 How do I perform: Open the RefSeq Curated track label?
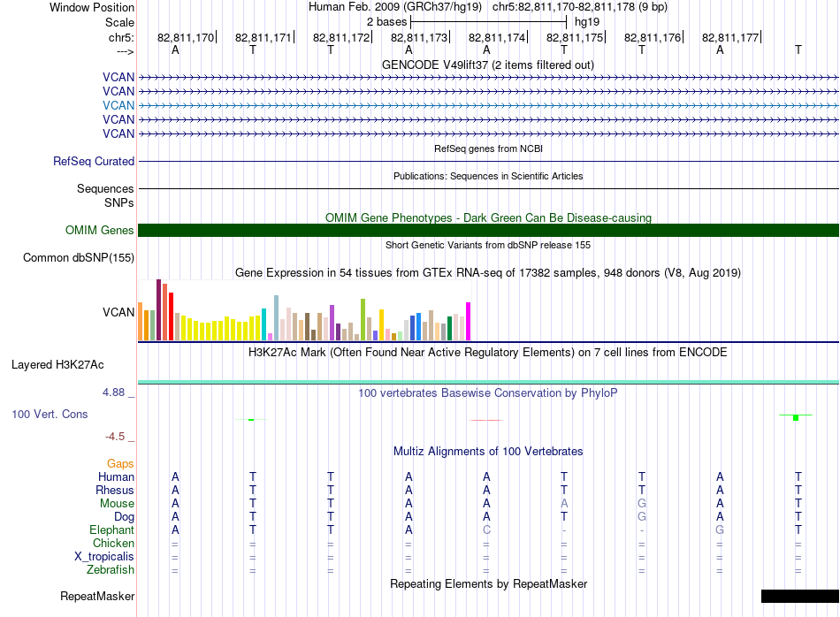94,161
